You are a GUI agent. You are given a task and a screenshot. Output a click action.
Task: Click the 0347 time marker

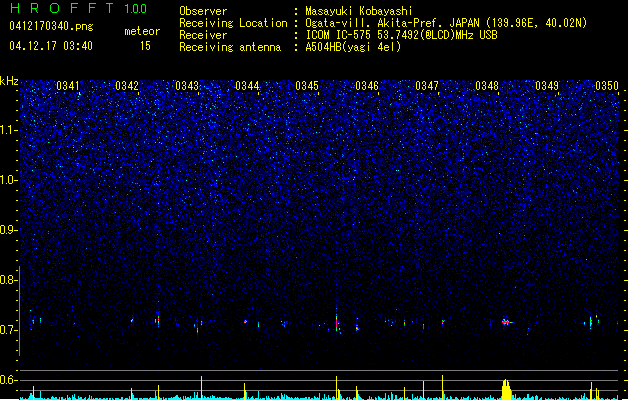(427, 86)
